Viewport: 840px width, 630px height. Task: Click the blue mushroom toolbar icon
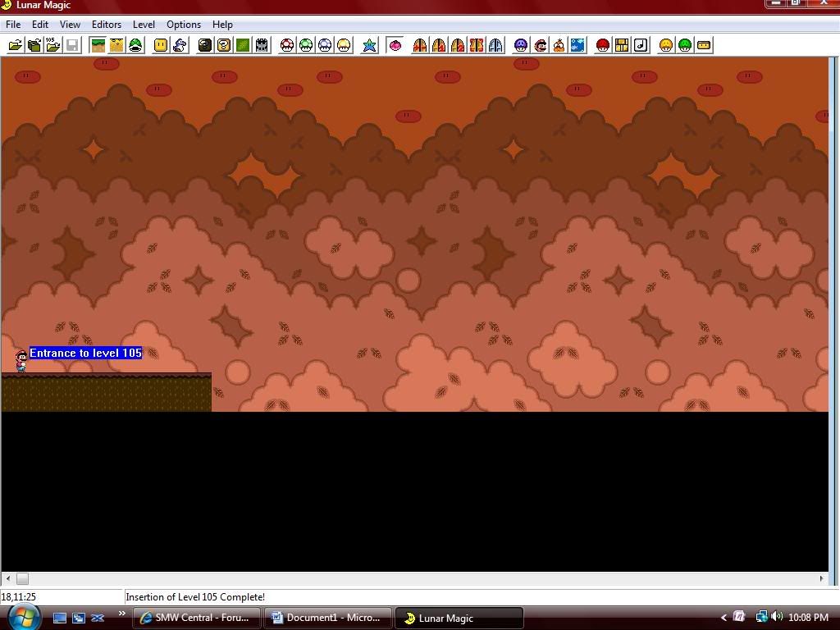click(x=325, y=46)
